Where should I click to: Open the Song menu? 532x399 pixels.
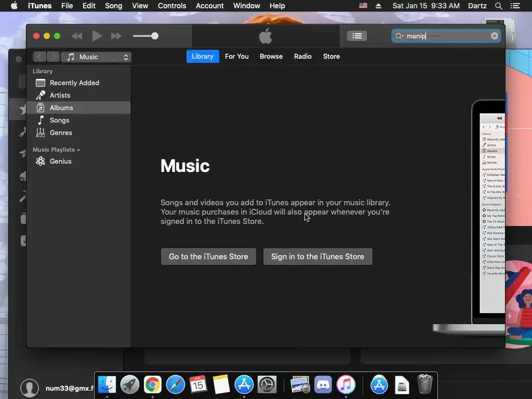(114, 6)
